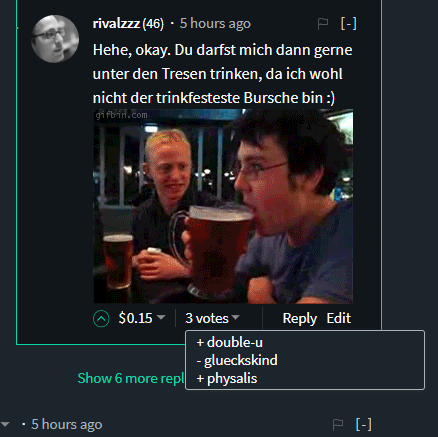Flag the lower comment from 5 hours ago
Image resolution: width=438 pixels, height=437 pixels.
tap(338, 424)
